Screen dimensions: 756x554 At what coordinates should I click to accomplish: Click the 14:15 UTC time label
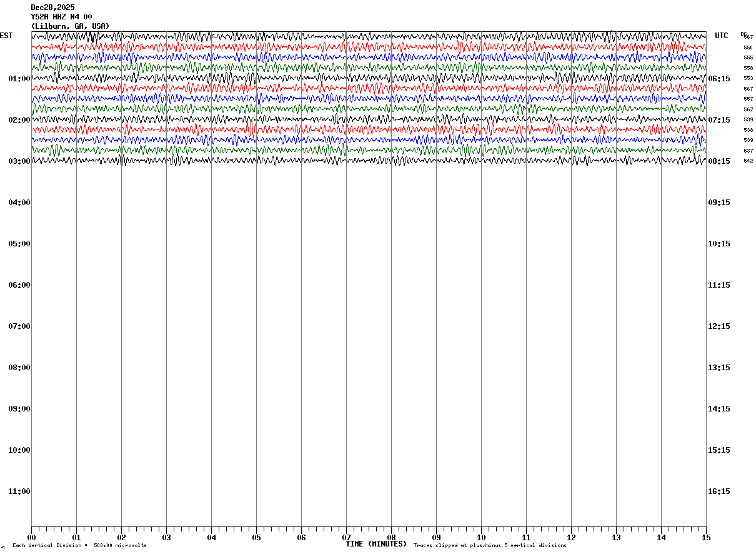tap(719, 409)
